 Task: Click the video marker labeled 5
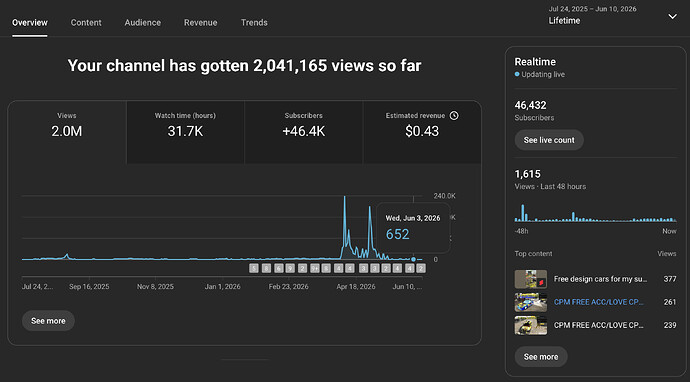pos(253,268)
